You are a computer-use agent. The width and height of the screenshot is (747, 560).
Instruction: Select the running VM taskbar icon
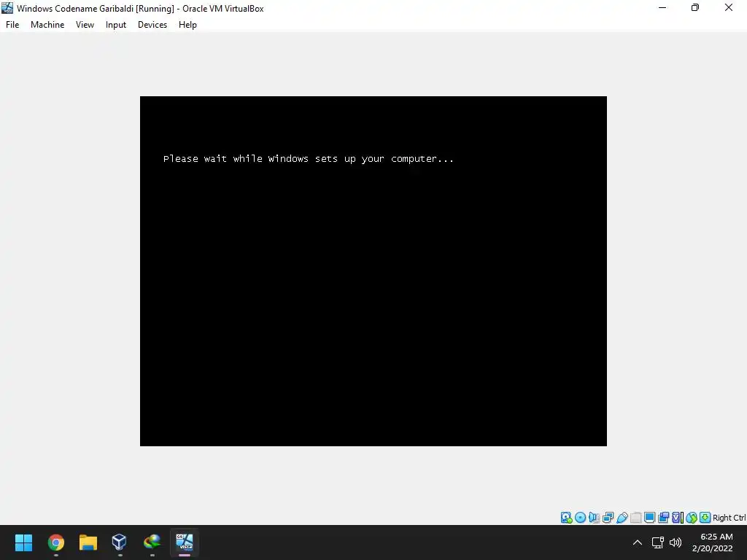(x=185, y=542)
